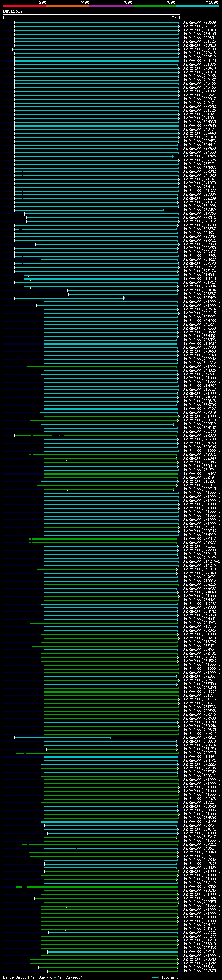Select hit label UniRef100_Q4Y8J1
This screenshot has width=222, height=980.
pyautogui.click(x=199, y=455)
